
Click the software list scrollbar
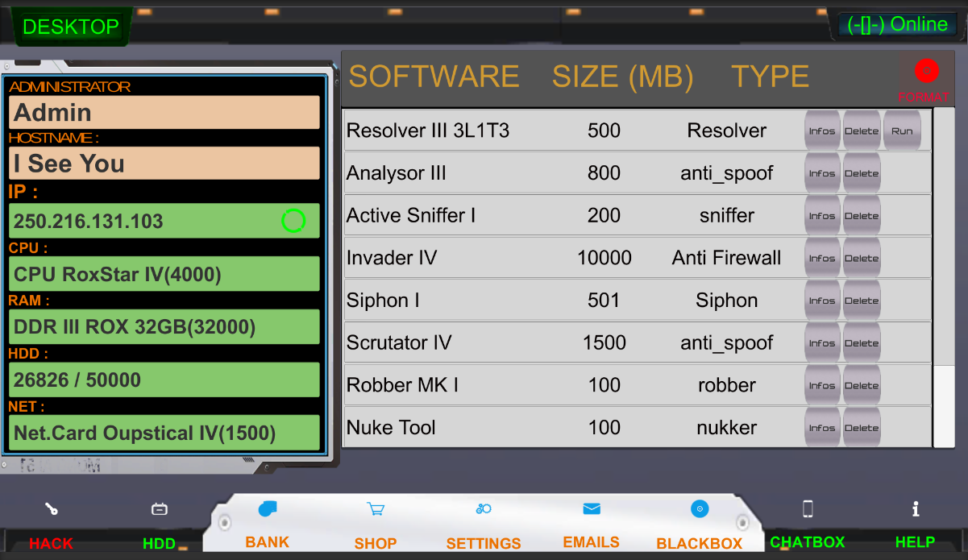pyautogui.click(x=944, y=277)
